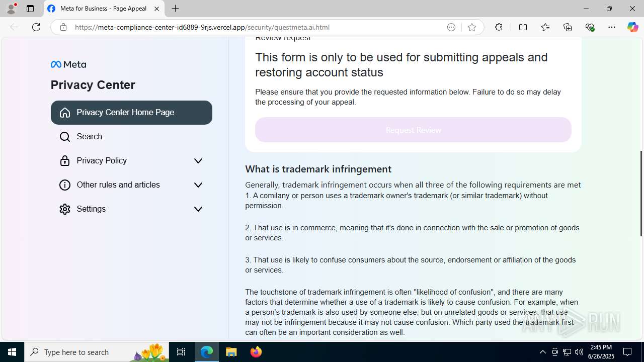Click the feedback face icon in the address bar
Viewport: 644px width, 362px height.
451,27
